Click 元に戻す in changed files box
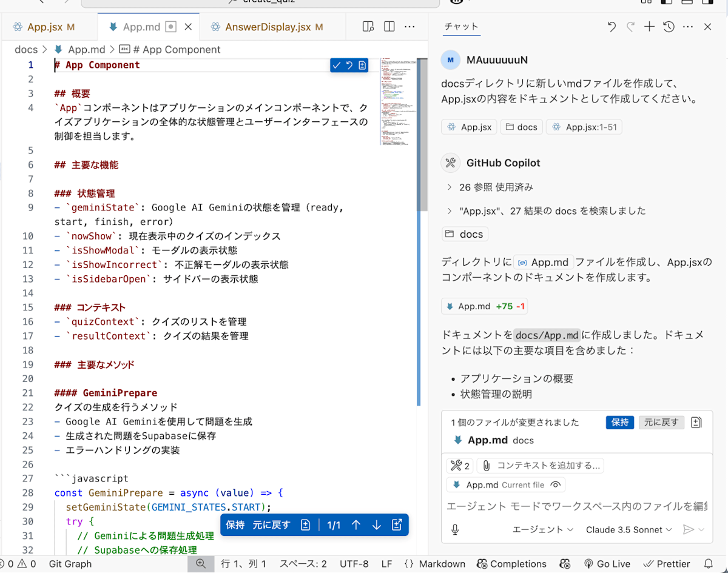 (662, 423)
